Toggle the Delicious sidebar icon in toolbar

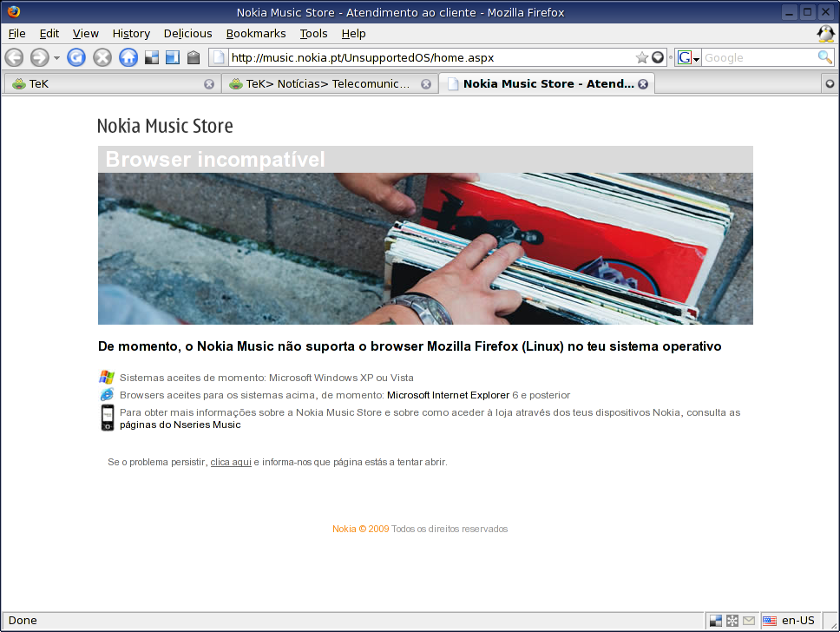click(173, 57)
